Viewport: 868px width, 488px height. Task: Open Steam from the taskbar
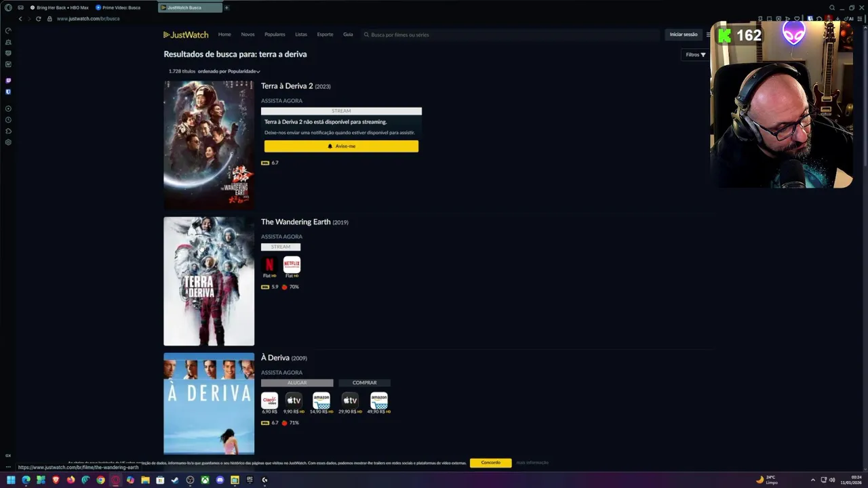175,480
